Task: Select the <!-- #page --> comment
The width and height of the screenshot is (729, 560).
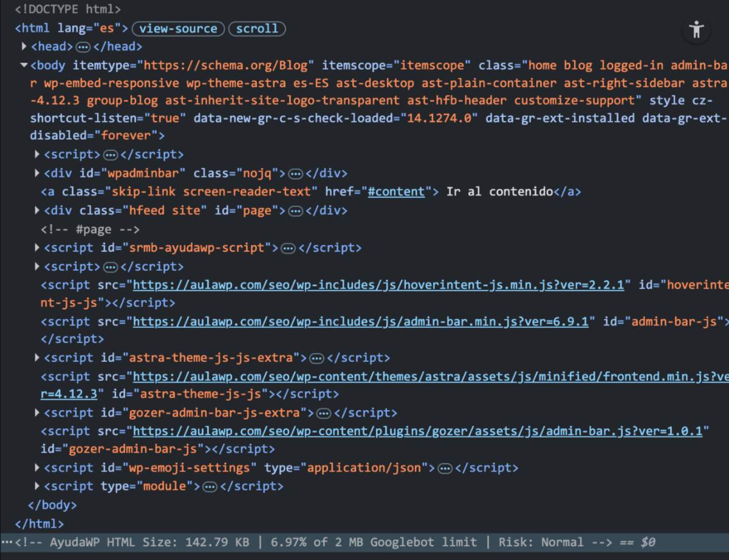Action: point(91,230)
